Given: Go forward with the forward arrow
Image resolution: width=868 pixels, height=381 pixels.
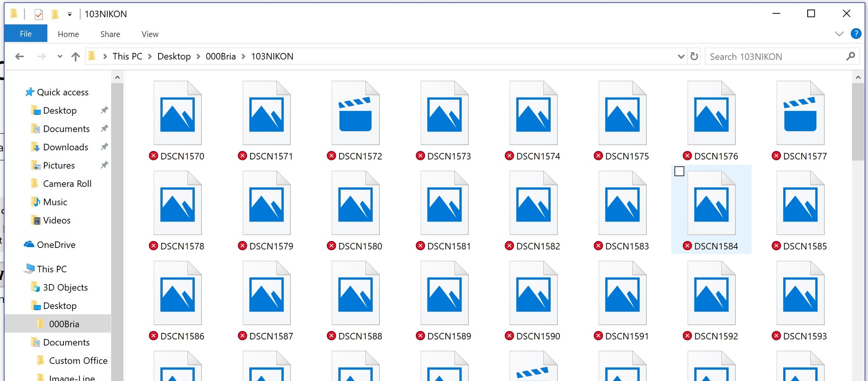Looking at the screenshot, I should point(41,56).
